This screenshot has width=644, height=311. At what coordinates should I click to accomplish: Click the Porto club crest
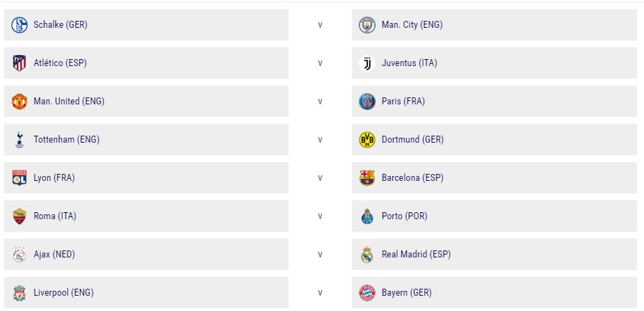click(x=367, y=216)
